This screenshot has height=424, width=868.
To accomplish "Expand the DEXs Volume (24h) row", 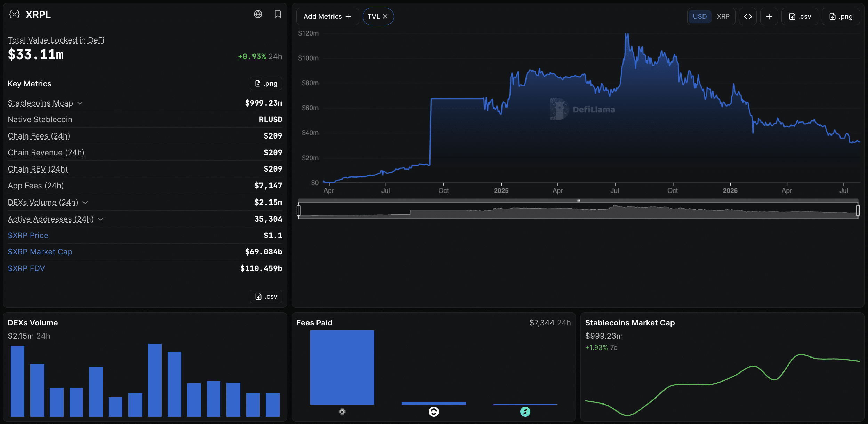I will click(x=85, y=202).
